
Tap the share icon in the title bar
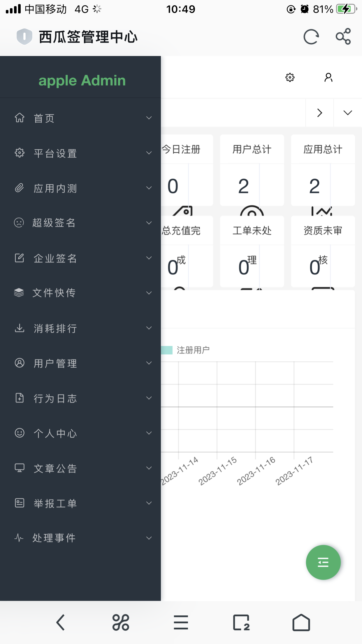click(343, 36)
